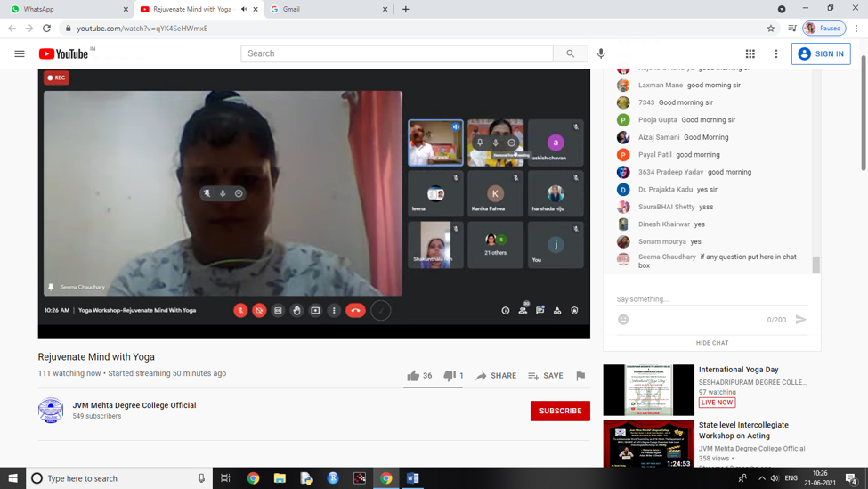Click remove icon on main video overlay
868x489 pixels.
(239, 193)
